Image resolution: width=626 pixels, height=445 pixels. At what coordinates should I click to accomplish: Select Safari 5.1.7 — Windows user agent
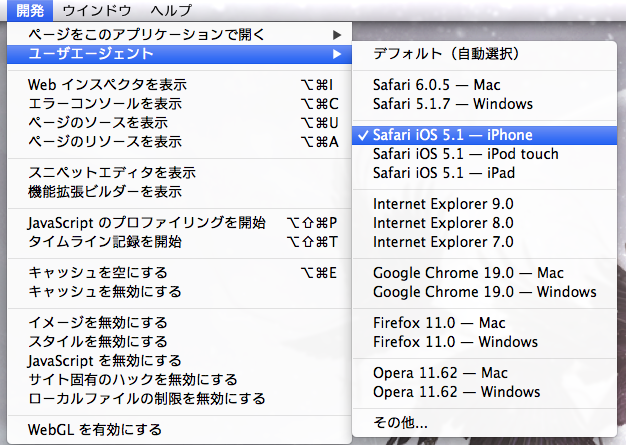click(484, 104)
